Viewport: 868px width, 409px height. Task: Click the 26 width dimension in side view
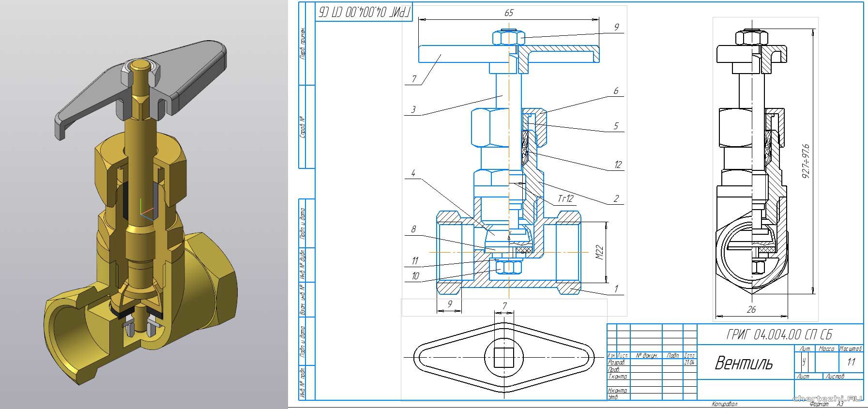pos(751,309)
